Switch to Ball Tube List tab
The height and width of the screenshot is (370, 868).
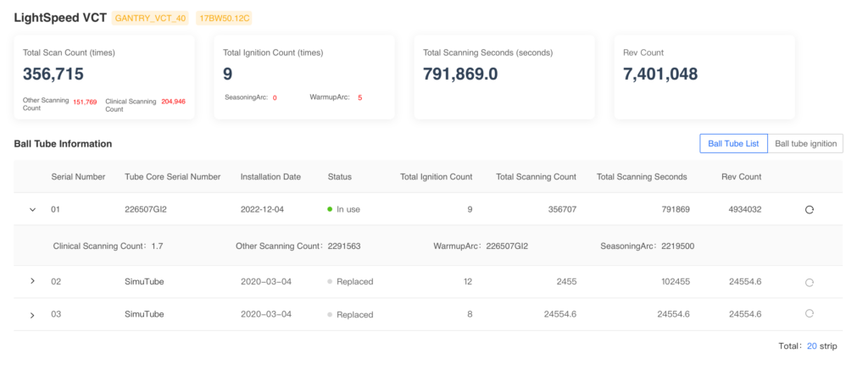click(x=733, y=143)
